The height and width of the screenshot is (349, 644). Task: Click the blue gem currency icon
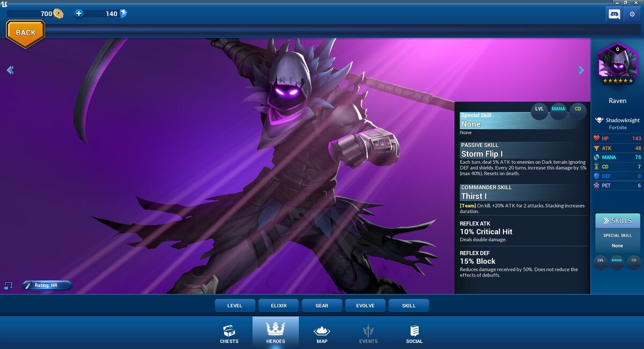pos(123,13)
